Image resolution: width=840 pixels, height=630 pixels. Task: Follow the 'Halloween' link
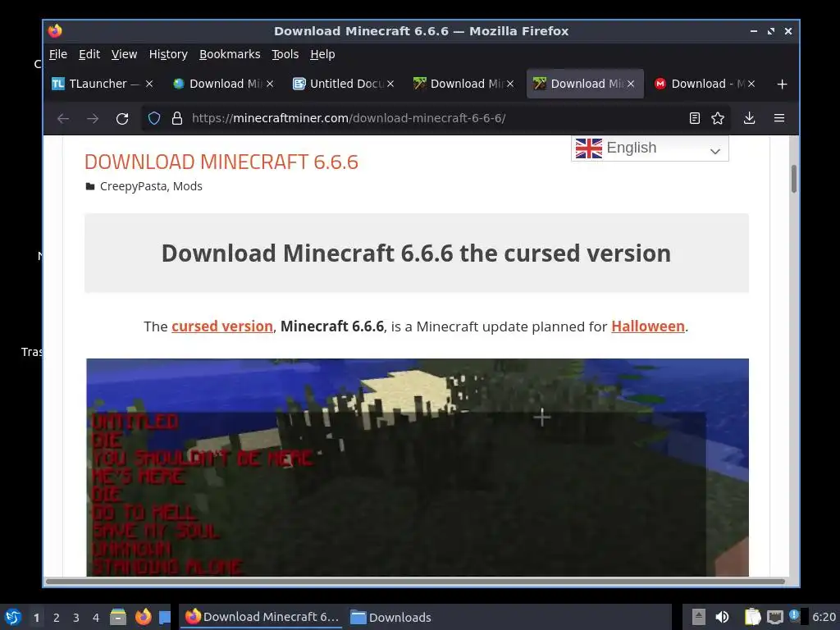point(648,326)
